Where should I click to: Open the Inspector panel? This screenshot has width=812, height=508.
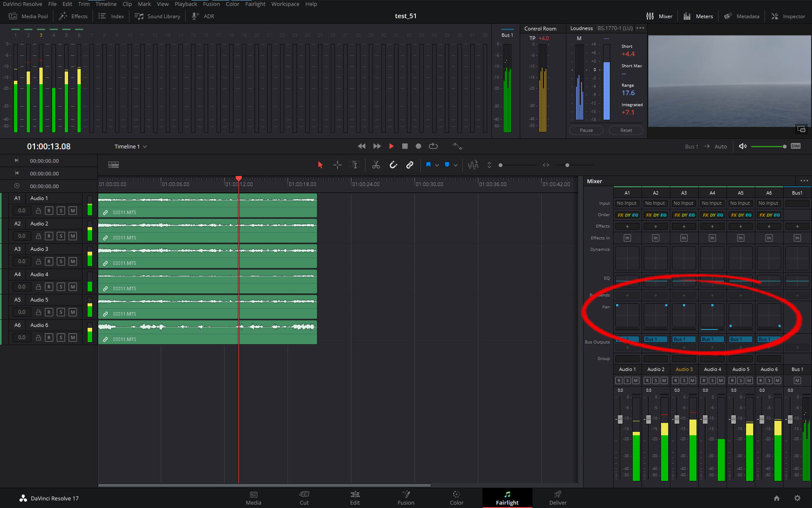[x=788, y=16]
